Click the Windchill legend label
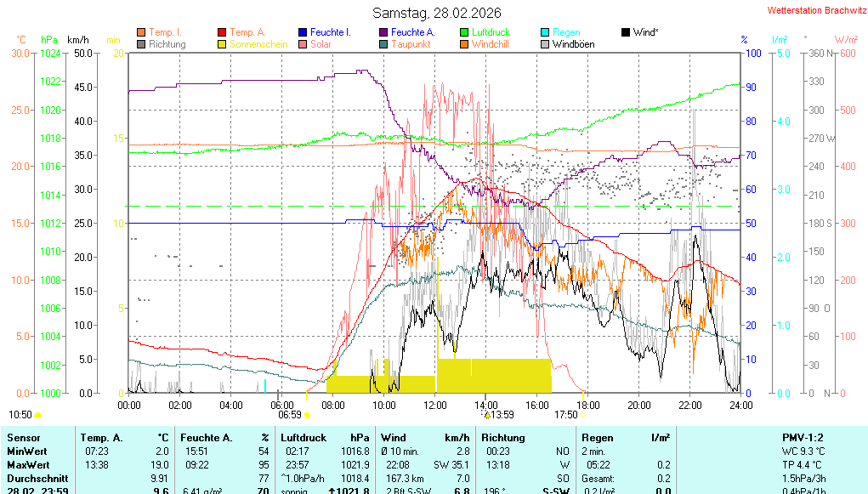Image resolution: width=868 pixels, height=494 pixels. 491,44
